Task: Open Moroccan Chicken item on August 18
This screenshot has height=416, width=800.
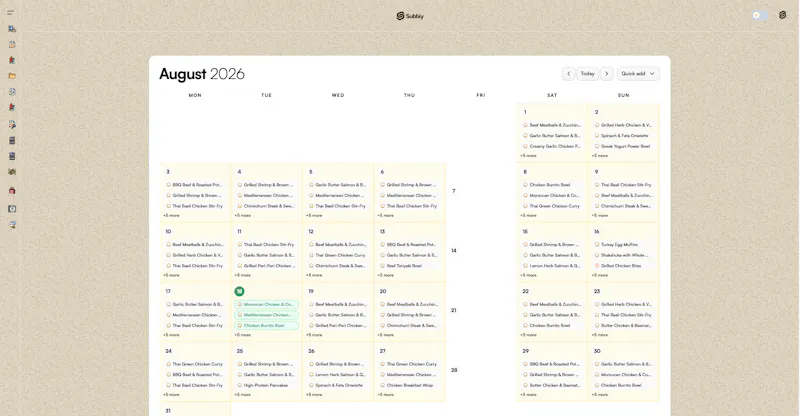Action: [266, 304]
